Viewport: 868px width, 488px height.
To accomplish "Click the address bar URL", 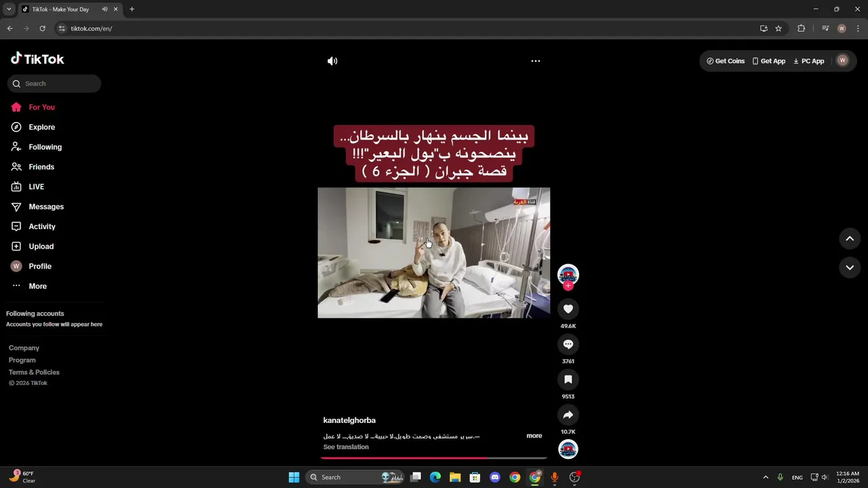I will [x=92, y=28].
